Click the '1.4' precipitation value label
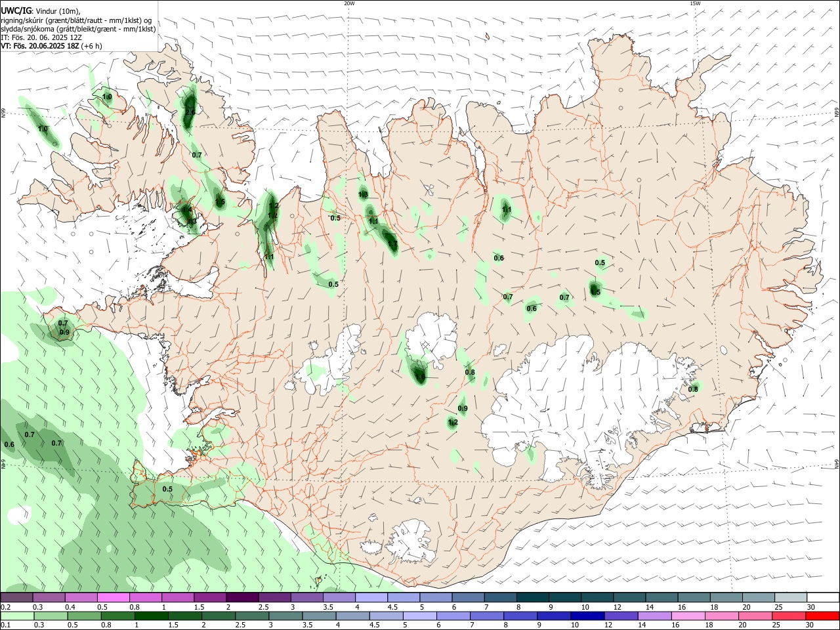This screenshot has height=630, width=840. [x=187, y=210]
